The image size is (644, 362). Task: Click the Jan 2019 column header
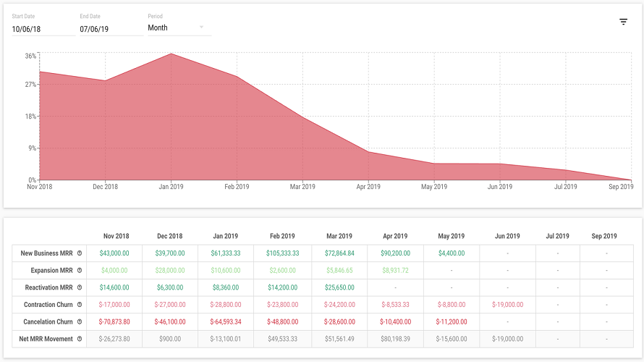point(226,236)
